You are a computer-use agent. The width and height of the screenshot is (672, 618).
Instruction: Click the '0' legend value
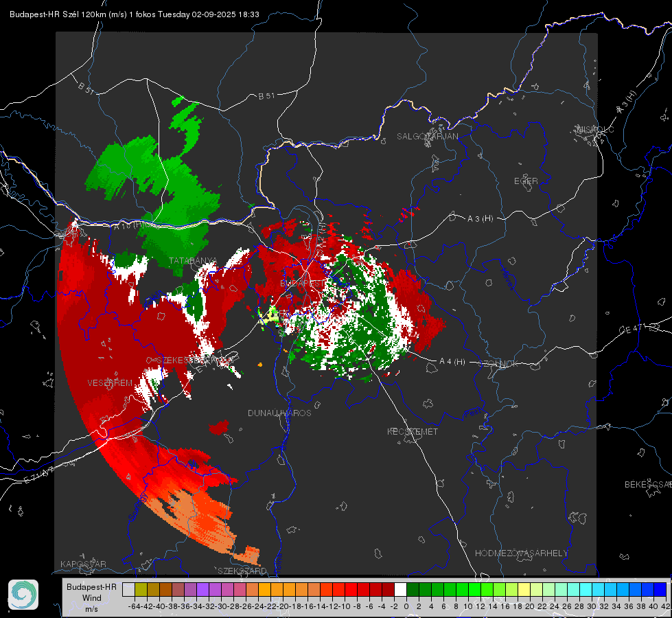pos(406,606)
